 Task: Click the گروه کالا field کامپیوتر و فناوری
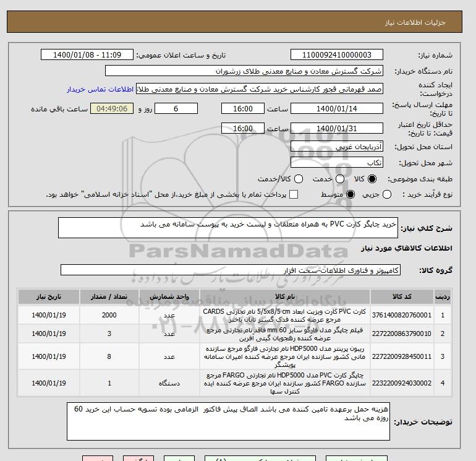pos(231,270)
